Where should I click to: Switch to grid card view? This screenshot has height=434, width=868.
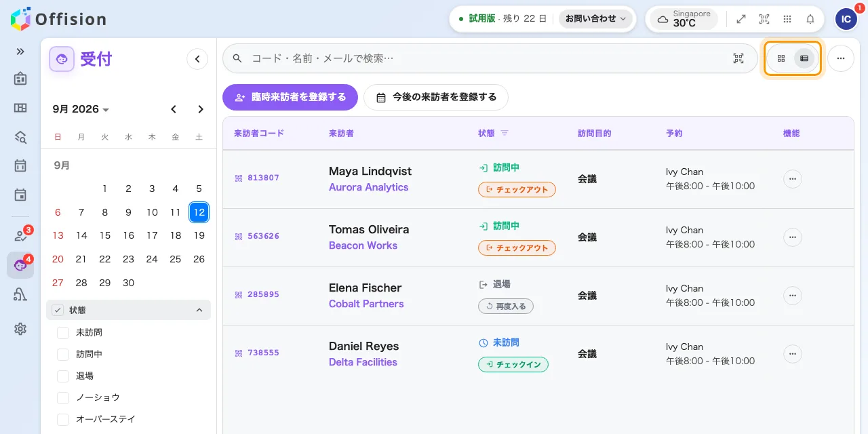click(x=781, y=58)
